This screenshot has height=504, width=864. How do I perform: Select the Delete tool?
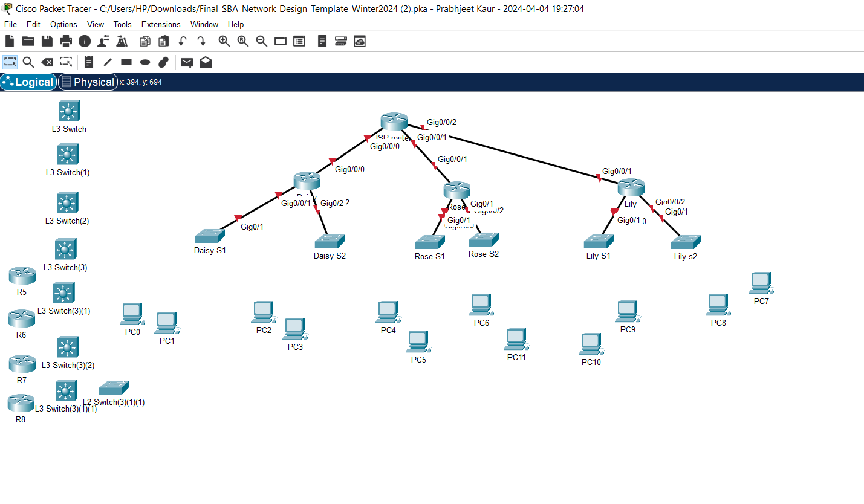(47, 62)
